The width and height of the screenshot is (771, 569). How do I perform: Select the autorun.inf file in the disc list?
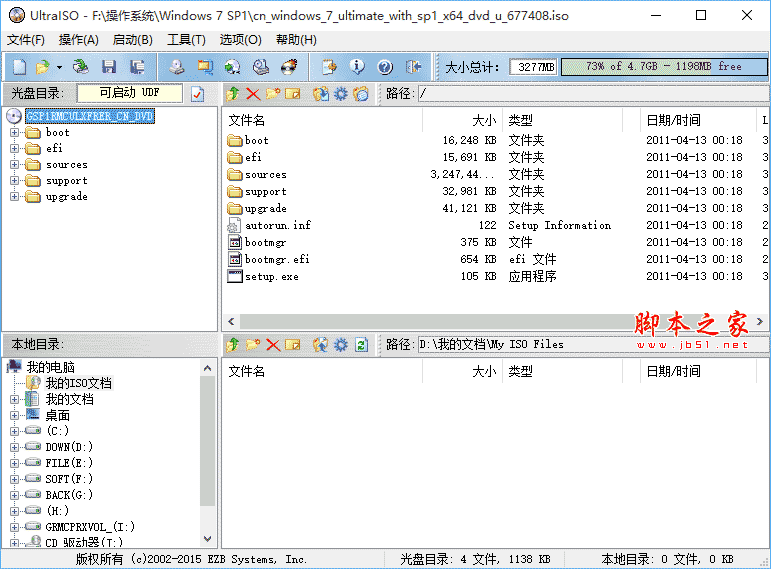pyautogui.click(x=278, y=225)
